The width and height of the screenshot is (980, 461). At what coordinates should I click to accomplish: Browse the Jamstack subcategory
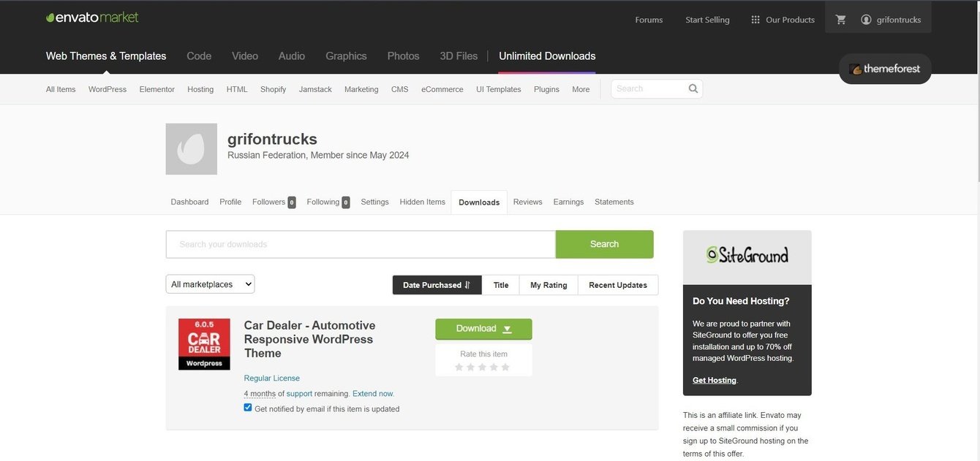315,89
